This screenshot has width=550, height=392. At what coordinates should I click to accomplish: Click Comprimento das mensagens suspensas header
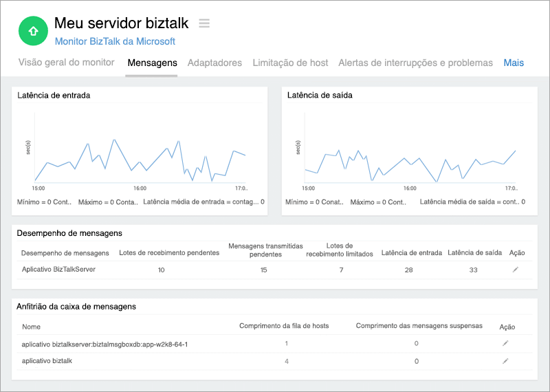coord(419,326)
